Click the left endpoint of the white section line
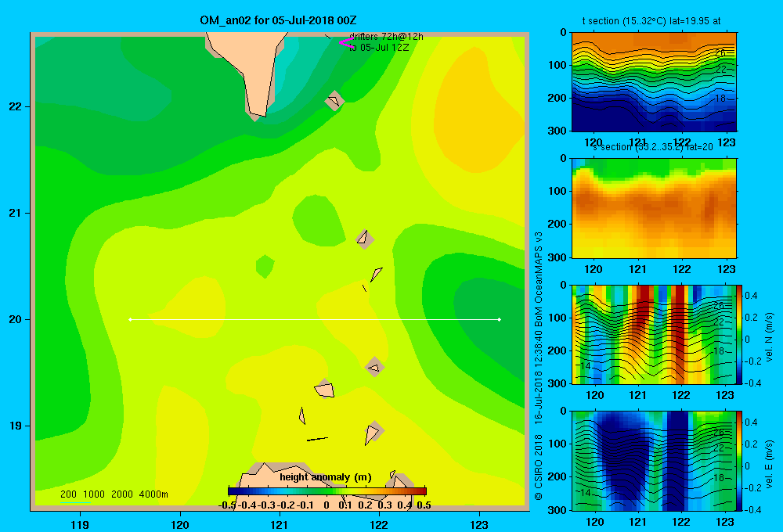 130,319
